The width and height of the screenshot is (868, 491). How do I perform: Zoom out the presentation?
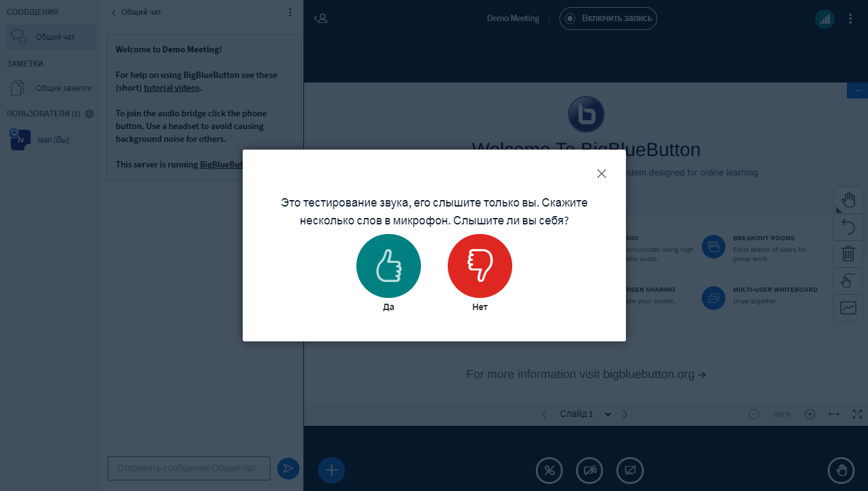pyautogui.click(x=754, y=414)
